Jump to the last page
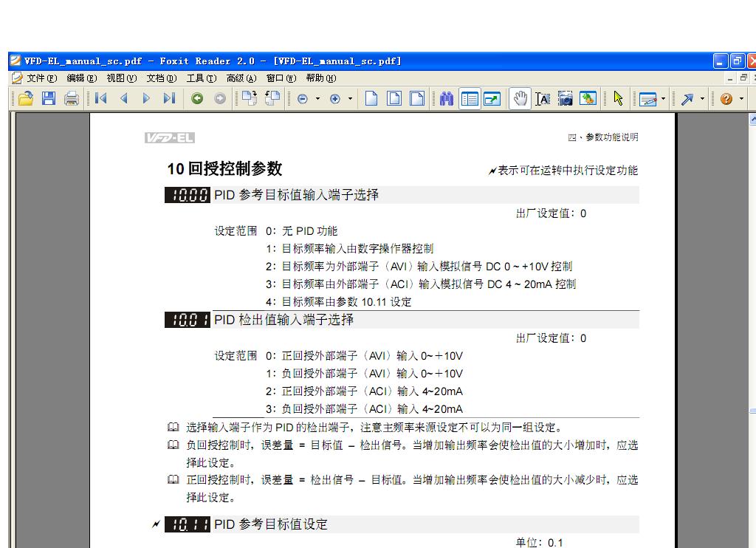The image size is (756, 548). point(169,98)
